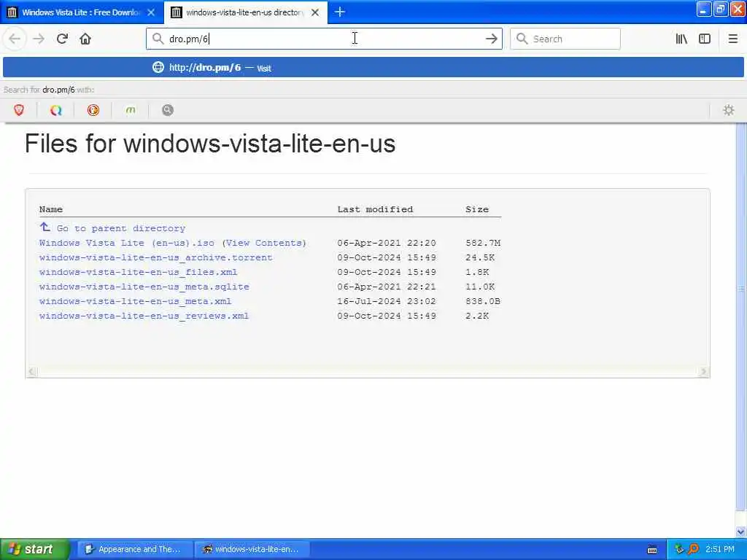The height and width of the screenshot is (560, 747).
Task: Click file listing scroll-left arrow
Action: [32, 371]
